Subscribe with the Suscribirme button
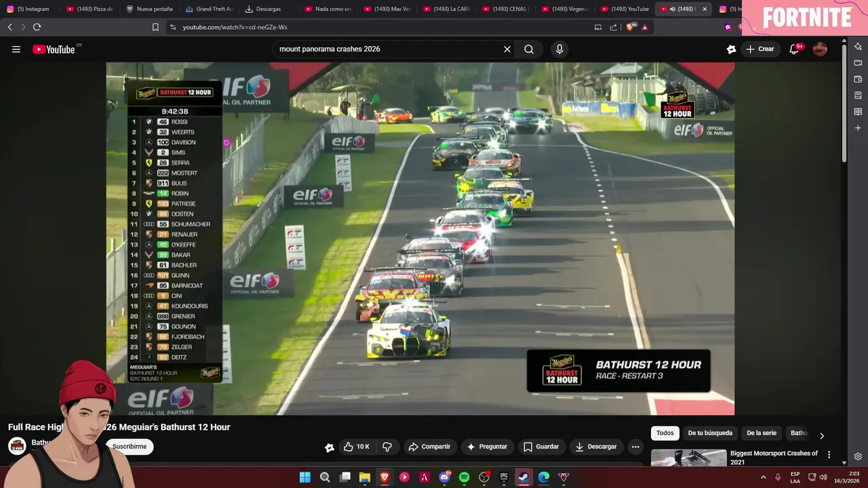 [130, 447]
